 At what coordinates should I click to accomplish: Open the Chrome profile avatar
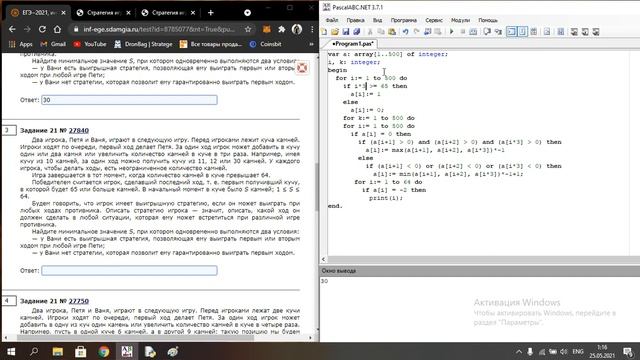(297, 29)
